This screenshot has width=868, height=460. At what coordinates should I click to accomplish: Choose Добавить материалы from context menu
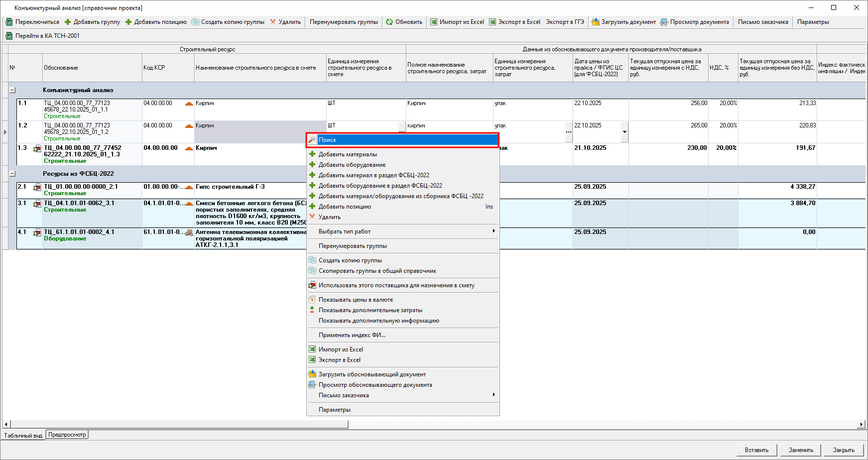(x=402, y=154)
